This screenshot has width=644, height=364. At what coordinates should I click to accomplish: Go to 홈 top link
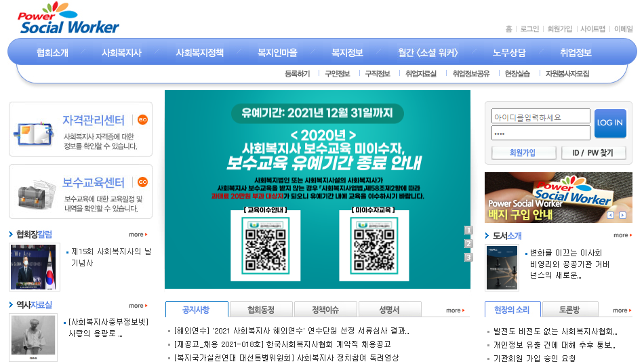(x=509, y=28)
